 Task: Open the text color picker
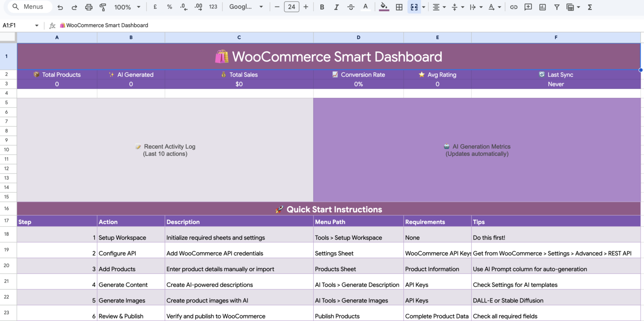(366, 7)
